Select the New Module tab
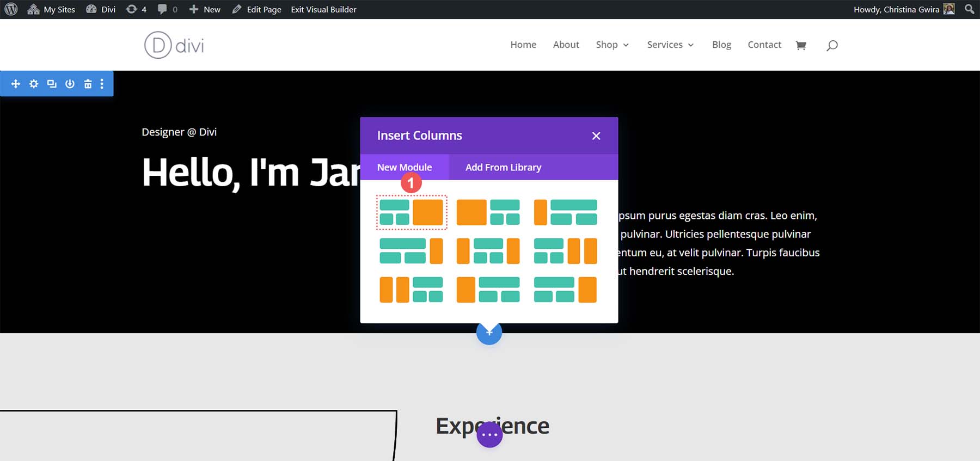This screenshot has height=461, width=980. (405, 167)
